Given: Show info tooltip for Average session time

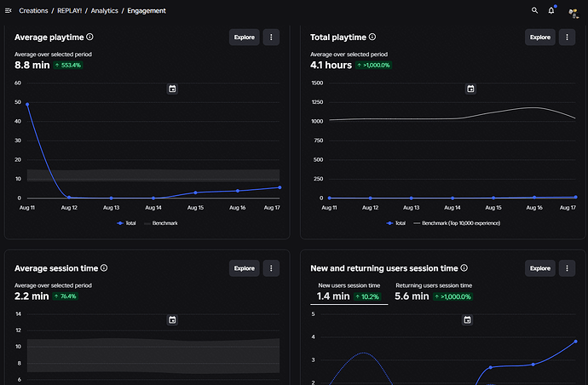Looking at the screenshot, I should [104, 268].
